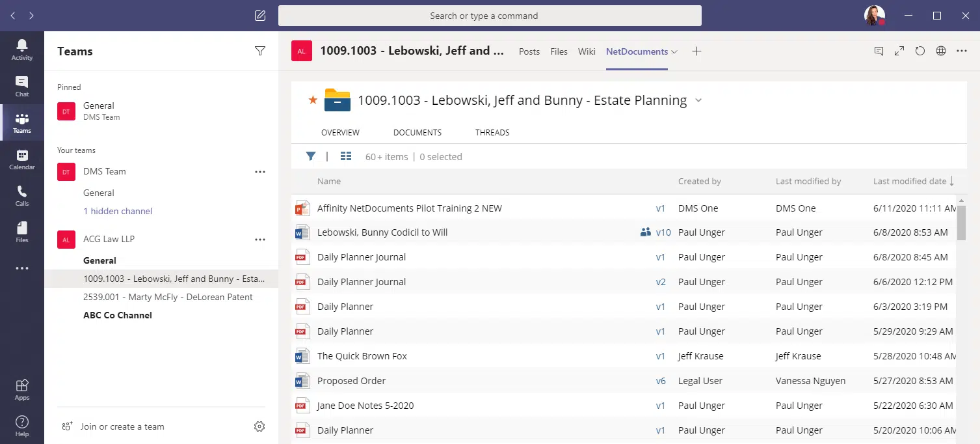The height and width of the screenshot is (444, 980).
Task: Open version v6 of Proposed Order
Action: coord(661,381)
